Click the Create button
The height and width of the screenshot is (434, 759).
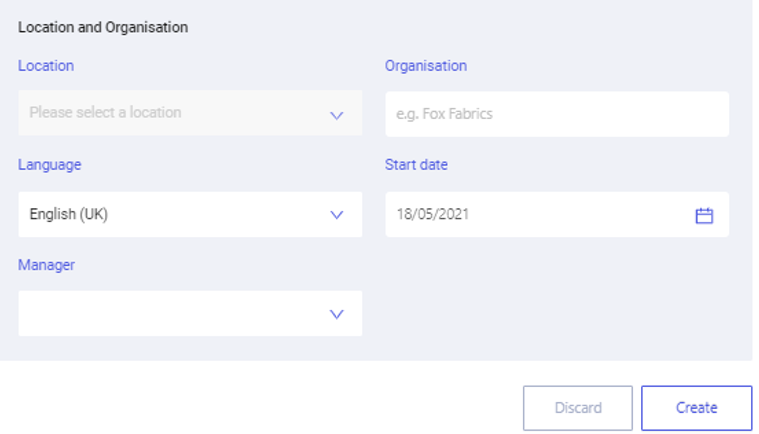(x=697, y=408)
